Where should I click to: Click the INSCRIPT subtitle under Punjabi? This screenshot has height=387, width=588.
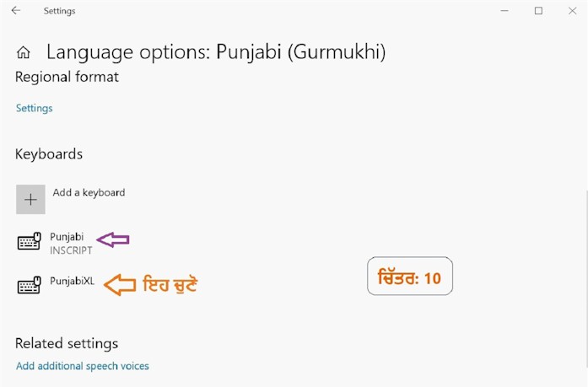click(x=71, y=250)
